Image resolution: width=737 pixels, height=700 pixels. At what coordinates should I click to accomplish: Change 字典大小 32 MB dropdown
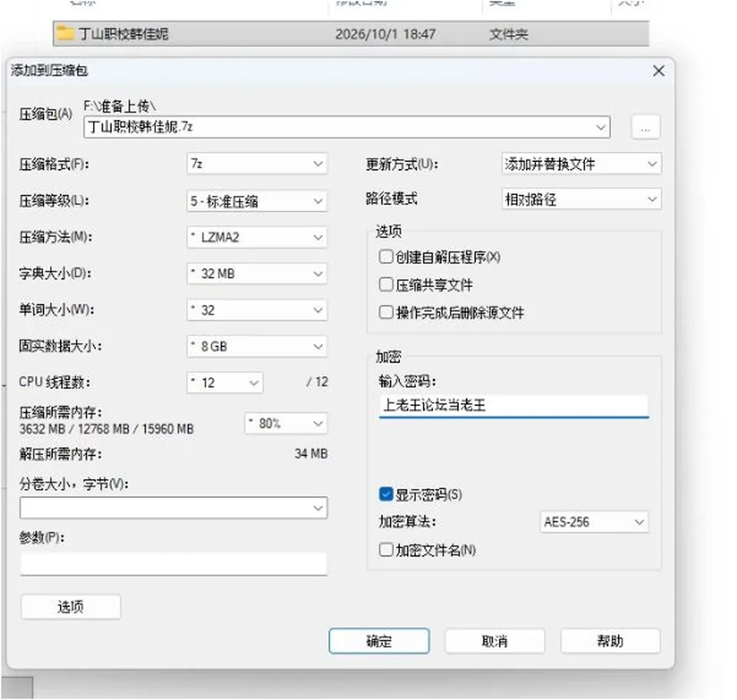[x=256, y=273]
